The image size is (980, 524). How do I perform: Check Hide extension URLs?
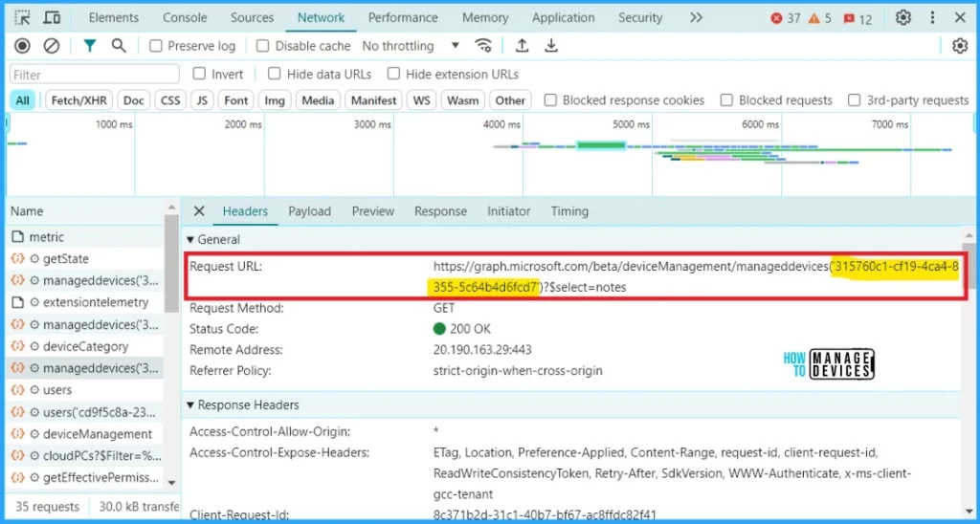(x=393, y=74)
